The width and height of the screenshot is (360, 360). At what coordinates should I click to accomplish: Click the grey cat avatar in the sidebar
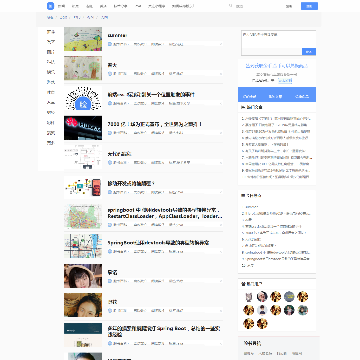pos(249,297)
